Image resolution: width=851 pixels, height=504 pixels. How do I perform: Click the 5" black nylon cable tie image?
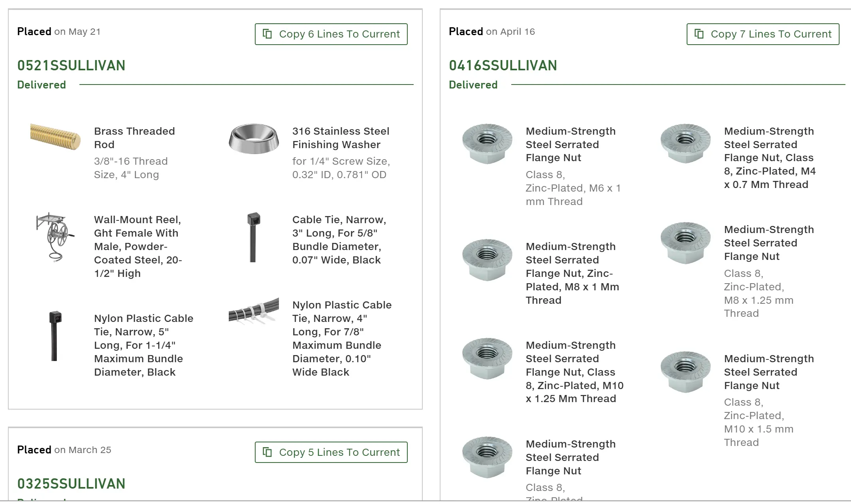55,336
